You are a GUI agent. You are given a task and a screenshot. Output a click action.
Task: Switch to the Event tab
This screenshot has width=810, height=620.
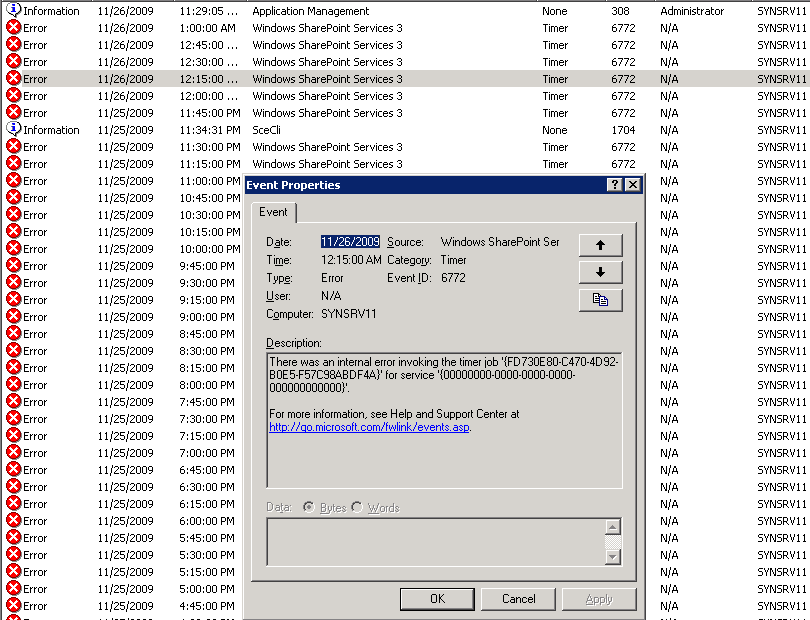(274, 212)
